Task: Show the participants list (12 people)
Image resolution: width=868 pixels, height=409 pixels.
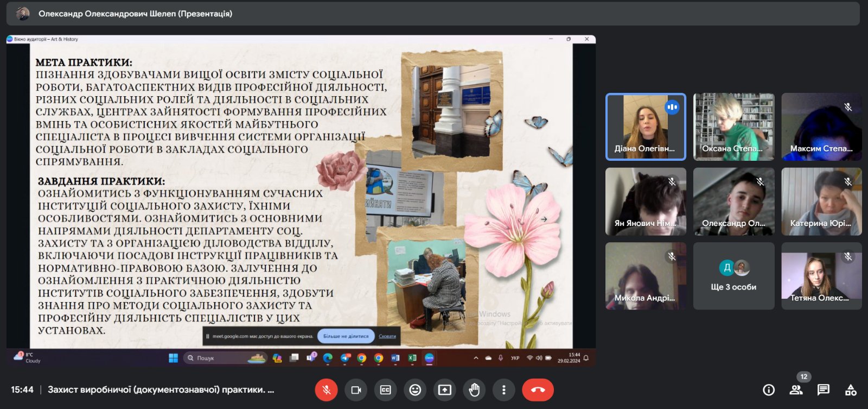Action: [x=796, y=389]
